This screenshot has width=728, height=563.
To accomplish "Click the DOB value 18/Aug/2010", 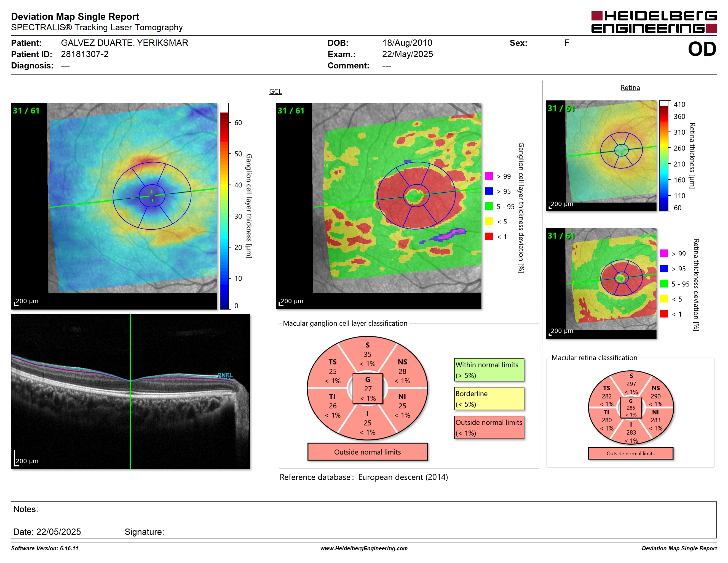I will pos(407,43).
